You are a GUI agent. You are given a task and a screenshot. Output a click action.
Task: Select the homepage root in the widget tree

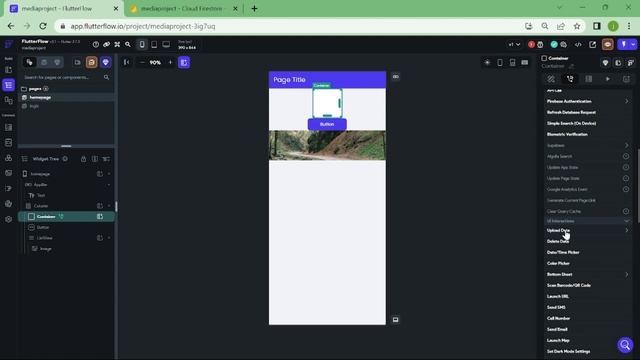[x=40, y=174]
